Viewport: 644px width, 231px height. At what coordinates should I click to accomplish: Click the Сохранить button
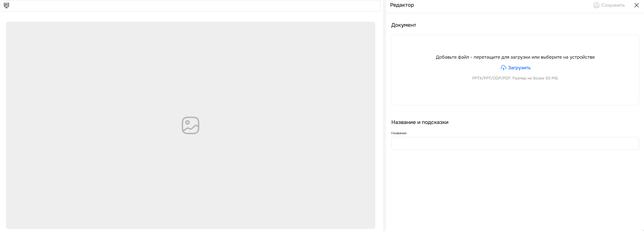coord(609,5)
